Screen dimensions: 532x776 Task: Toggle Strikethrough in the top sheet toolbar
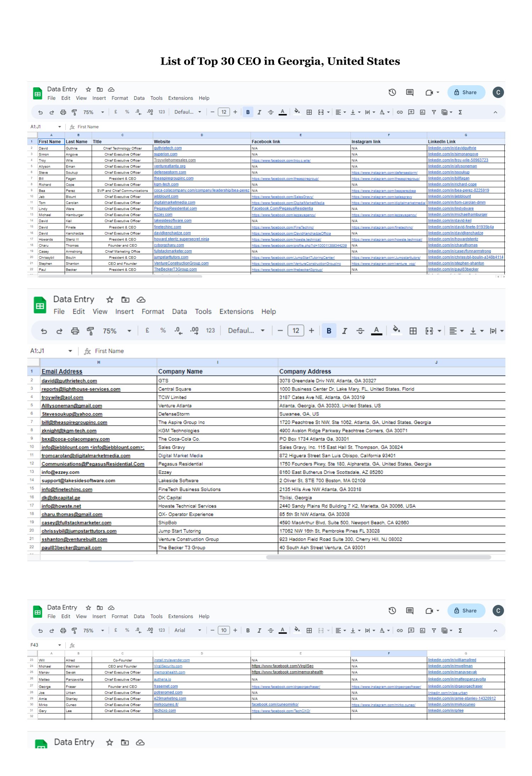[x=271, y=112]
